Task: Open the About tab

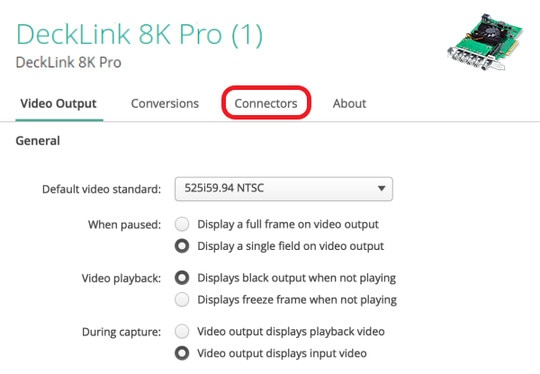Action: pyautogui.click(x=349, y=103)
